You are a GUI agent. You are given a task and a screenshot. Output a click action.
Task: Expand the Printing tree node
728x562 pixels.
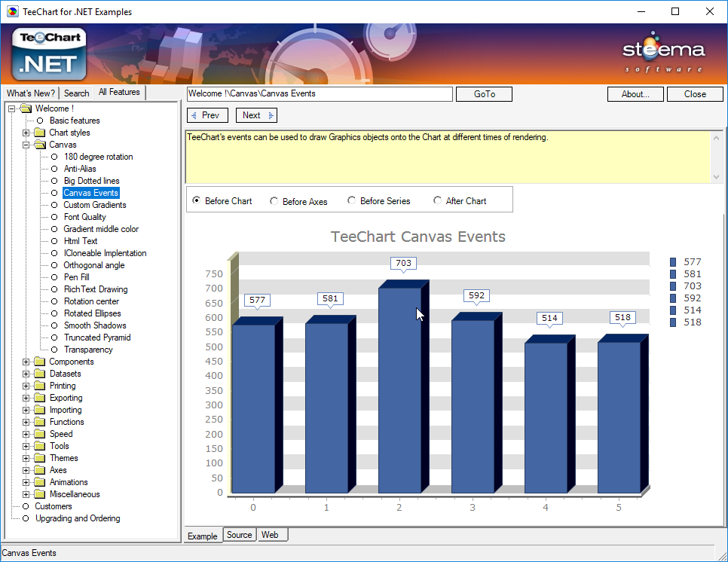[26, 386]
